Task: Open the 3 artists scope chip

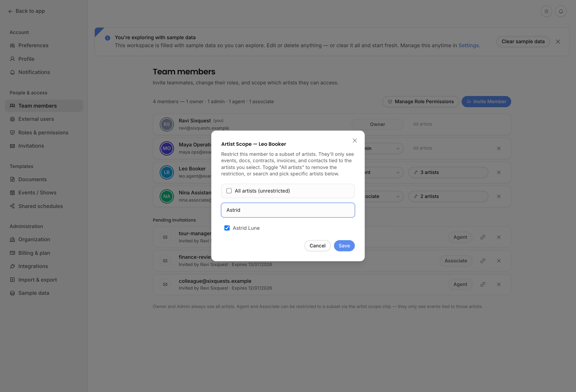Action: tap(448, 172)
